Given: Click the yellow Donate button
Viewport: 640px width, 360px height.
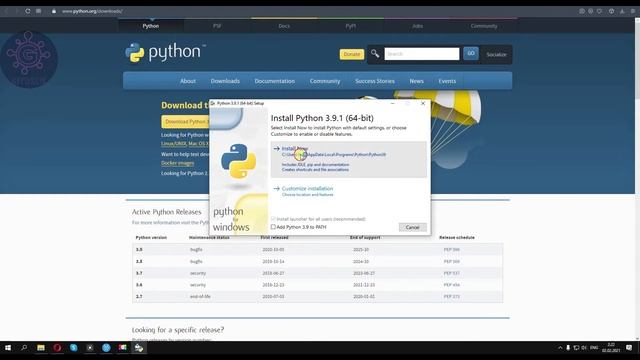Looking at the screenshot, I should (351, 54).
